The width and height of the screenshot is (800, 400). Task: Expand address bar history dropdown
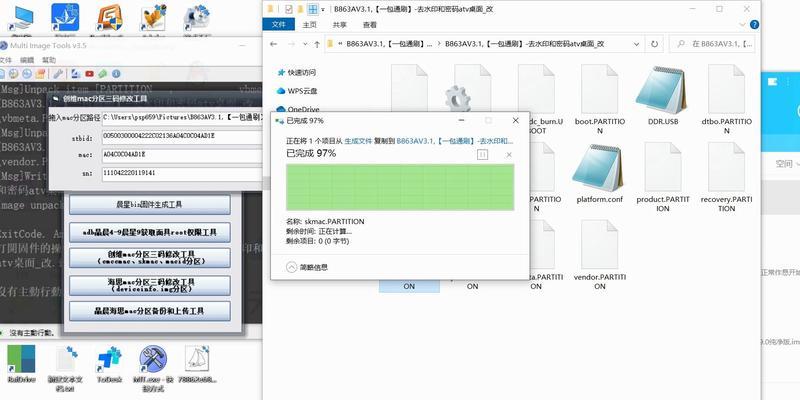(x=636, y=44)
